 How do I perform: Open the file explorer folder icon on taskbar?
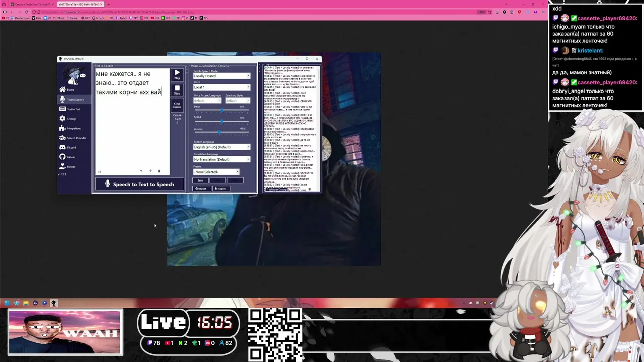point(26,303)
